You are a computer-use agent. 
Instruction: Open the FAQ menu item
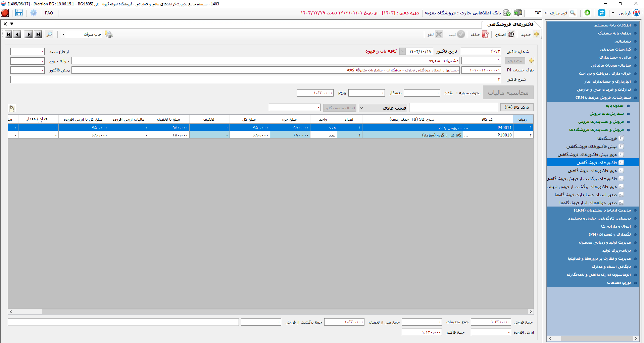(49, 13)
